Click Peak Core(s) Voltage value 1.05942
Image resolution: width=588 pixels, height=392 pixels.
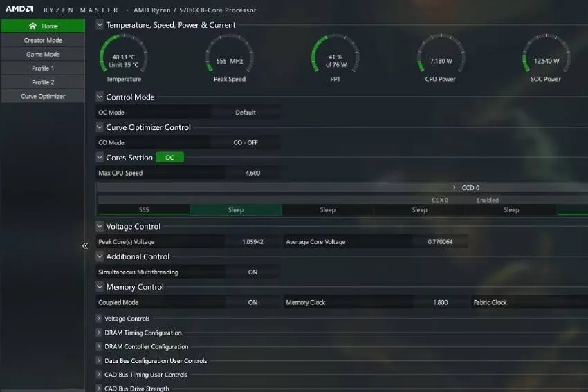252,242
